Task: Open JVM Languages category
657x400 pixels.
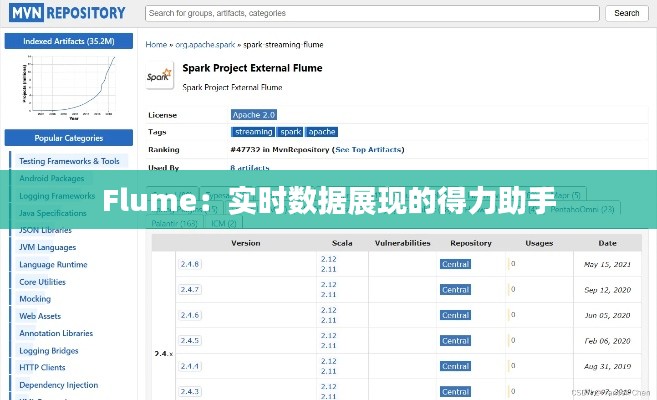Action: (47, 247)
